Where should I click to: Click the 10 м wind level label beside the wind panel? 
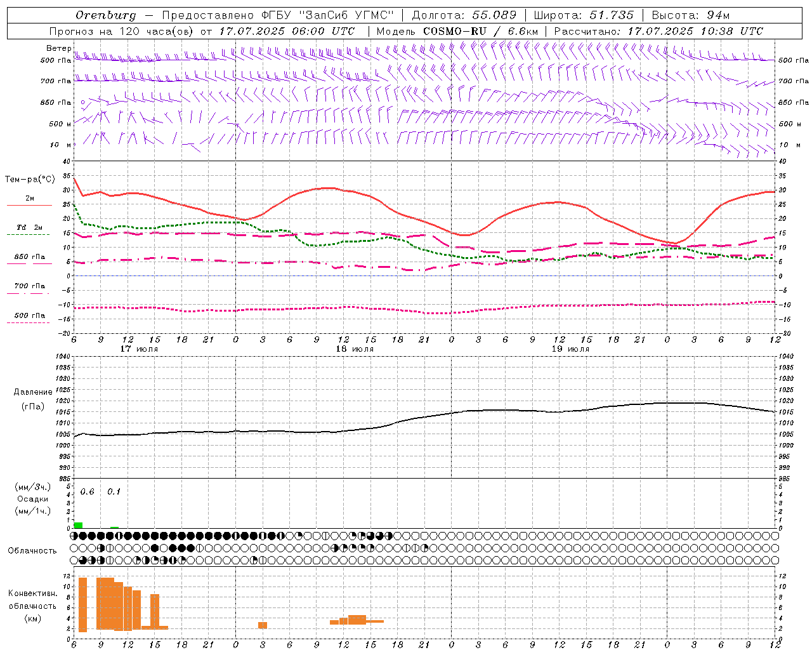(x=60, y=145)
